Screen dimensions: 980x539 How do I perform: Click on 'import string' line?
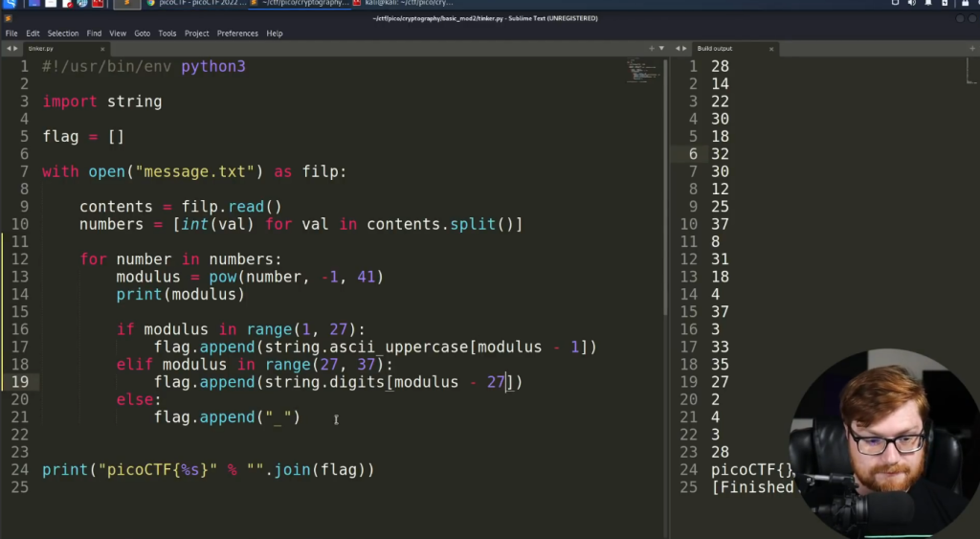(x=101, y=101)
